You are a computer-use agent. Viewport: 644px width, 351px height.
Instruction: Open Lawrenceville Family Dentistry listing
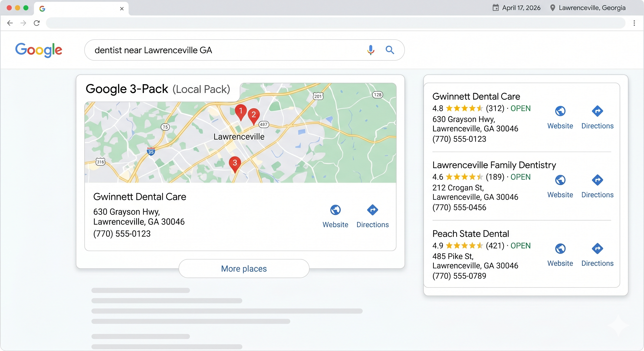click(494, 165)
